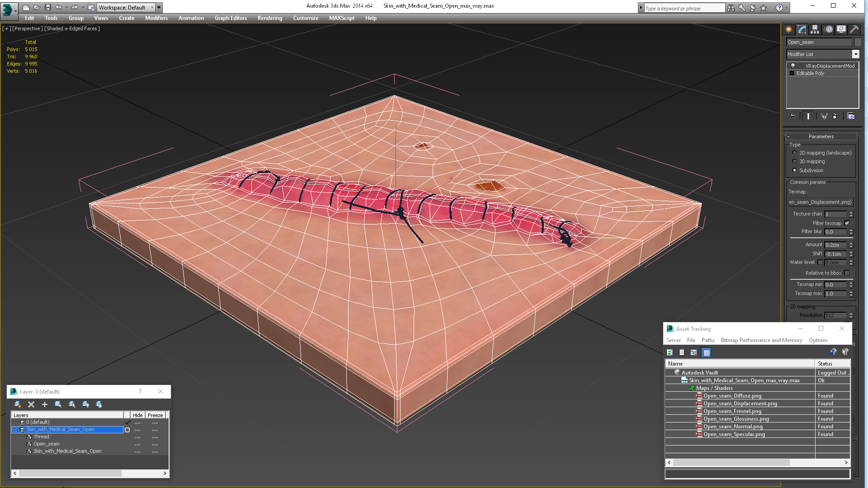Click the favorites star icon in title bar
The height and width of the screenshot is (488, 868).
(x=764, y=8)
